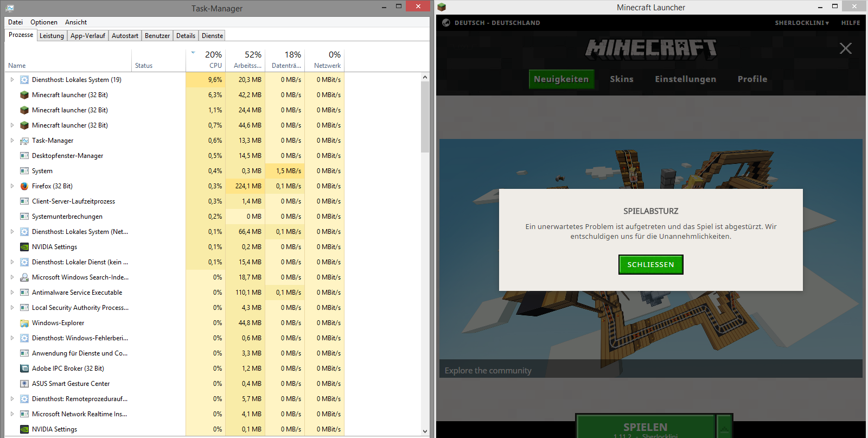This screenshot has height=438, width=868.
Task: Expand the Task-Manager process row
Action: 12,141
